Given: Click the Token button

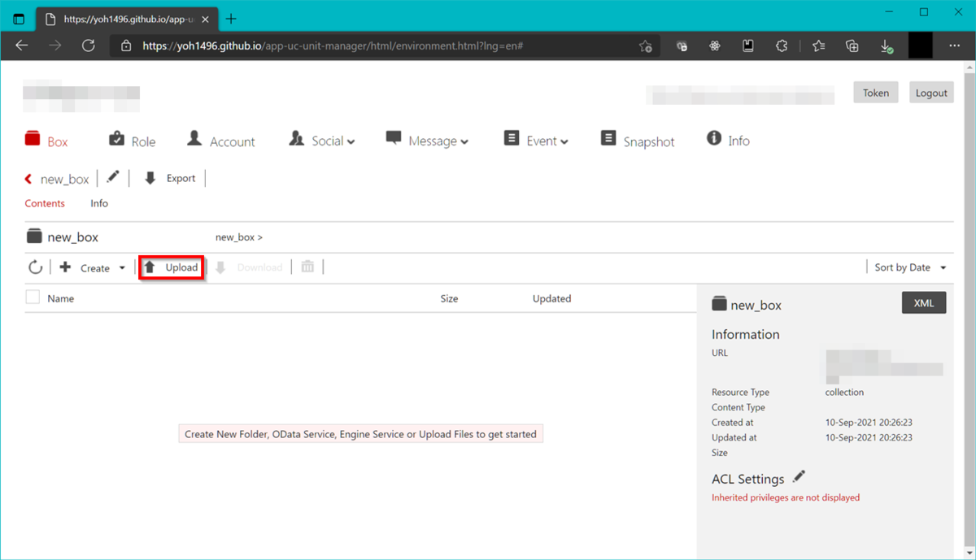Looking at the screenshot, I should pyautogui.click(x=876, y=93).
